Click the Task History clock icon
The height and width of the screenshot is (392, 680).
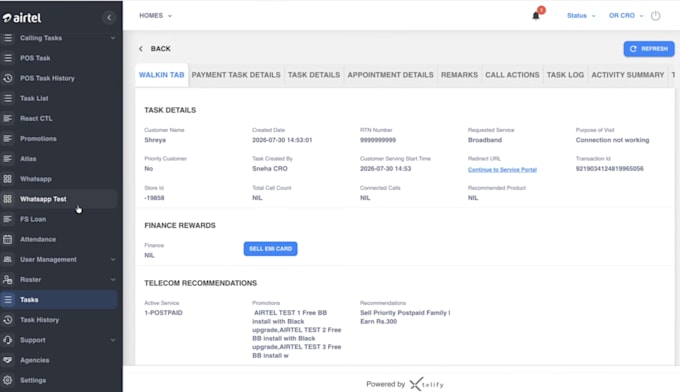(x=8, y=320)
